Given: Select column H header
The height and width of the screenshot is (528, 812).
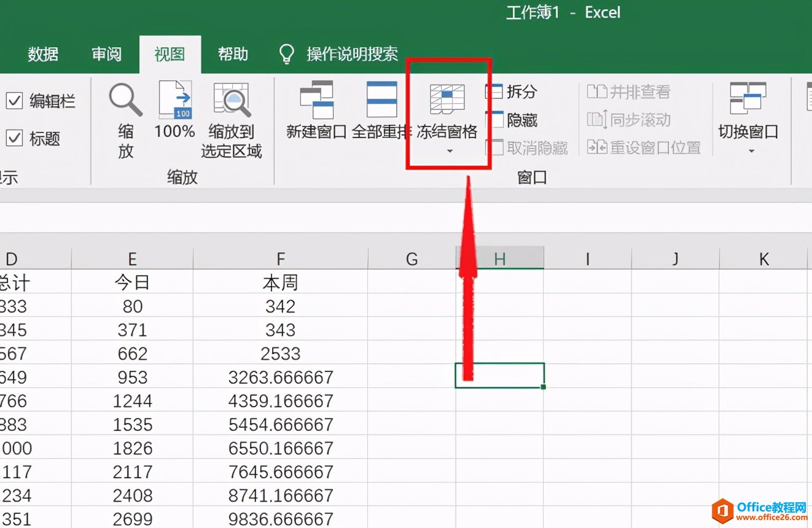Looking at the screenshot, I should point(499,258).
